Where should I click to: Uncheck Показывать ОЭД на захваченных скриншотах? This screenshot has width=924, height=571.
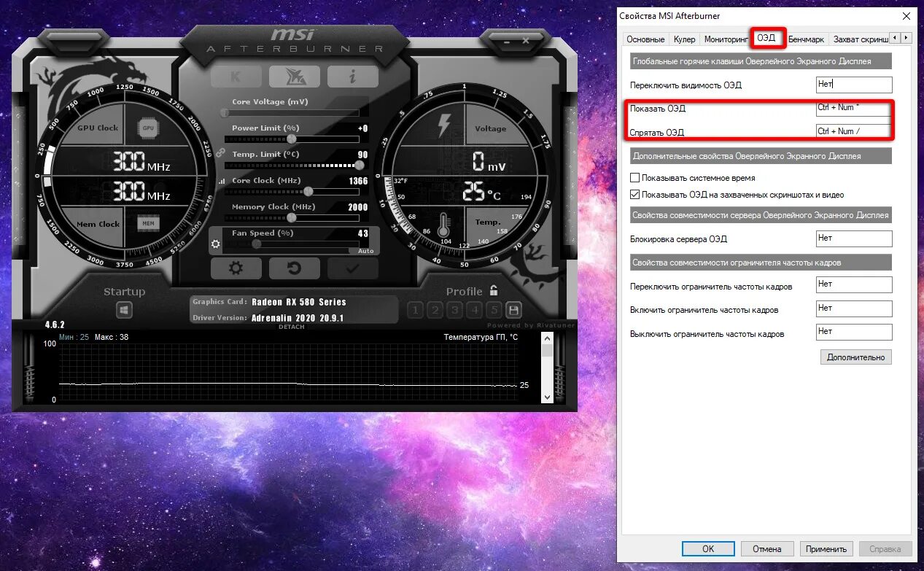[634, 195]
